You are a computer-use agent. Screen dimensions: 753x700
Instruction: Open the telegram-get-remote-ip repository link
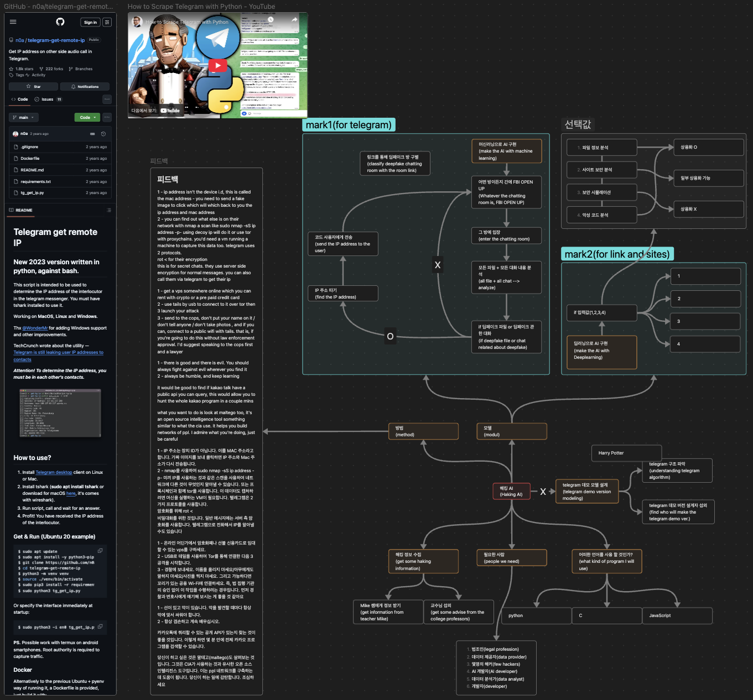56,40
